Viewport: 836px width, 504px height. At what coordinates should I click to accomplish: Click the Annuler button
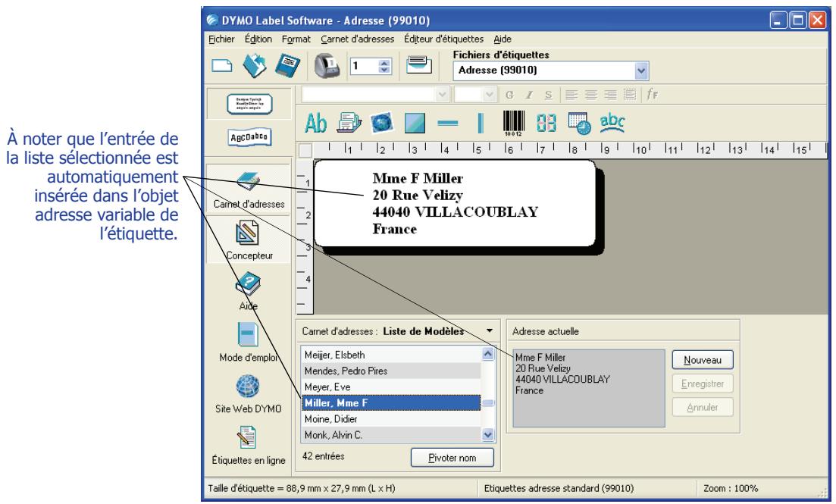click(x=702, y=407)
